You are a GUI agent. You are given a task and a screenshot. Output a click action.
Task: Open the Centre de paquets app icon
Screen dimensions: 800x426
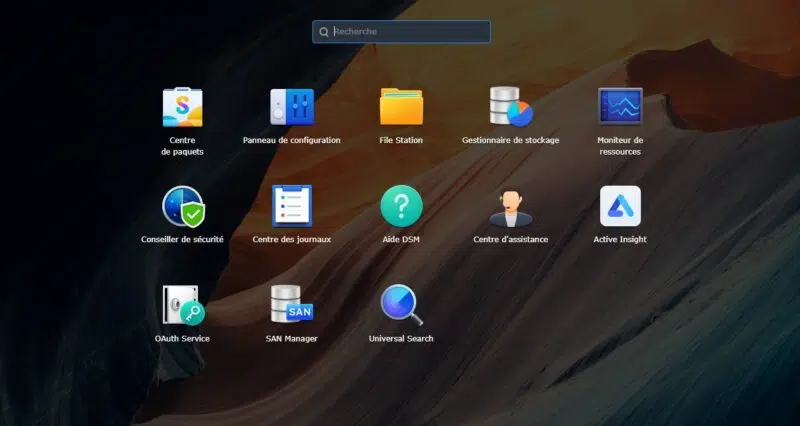pos(182,107)
